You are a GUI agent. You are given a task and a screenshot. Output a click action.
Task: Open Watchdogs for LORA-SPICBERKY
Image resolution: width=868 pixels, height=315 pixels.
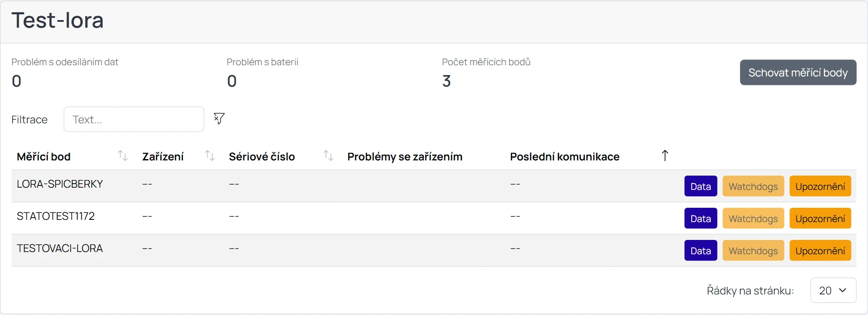click(x=753, y=186)
